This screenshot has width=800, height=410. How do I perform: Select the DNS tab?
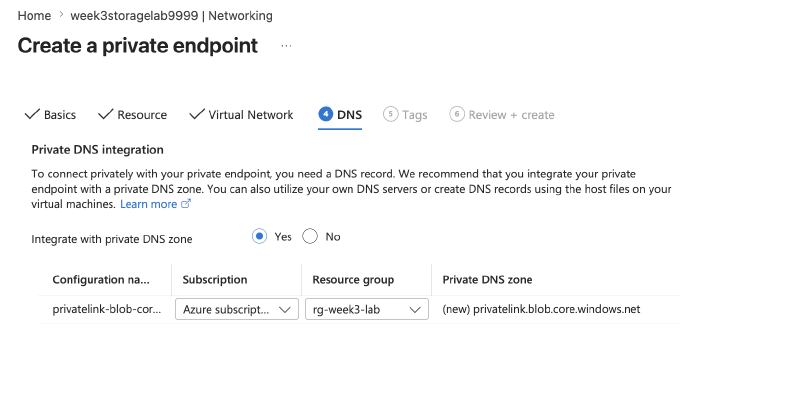[x=340, y=115]
